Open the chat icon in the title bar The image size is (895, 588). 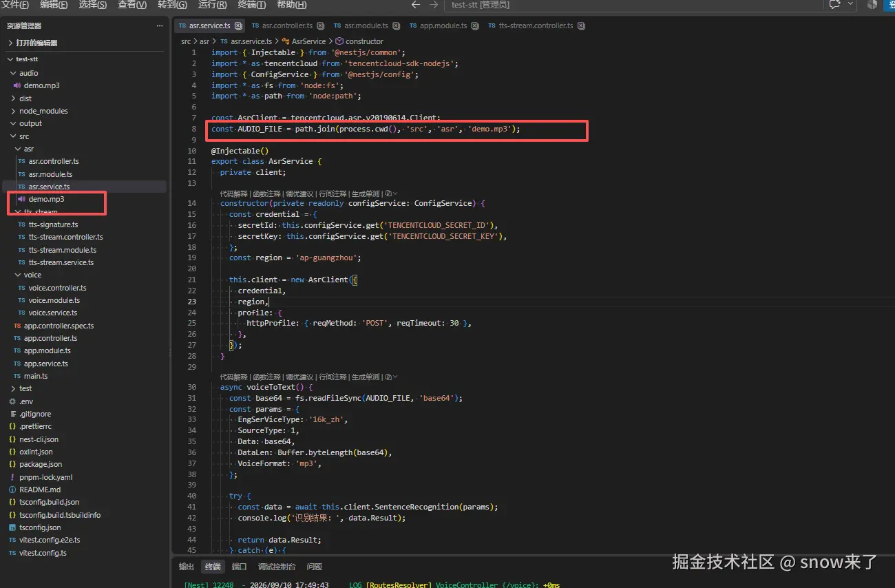point(835,5)
